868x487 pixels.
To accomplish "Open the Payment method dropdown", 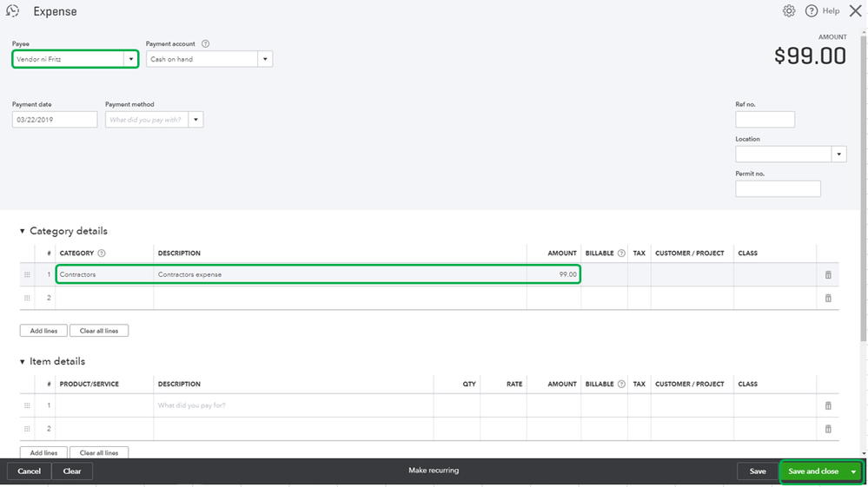I will [x=196, y=120].
